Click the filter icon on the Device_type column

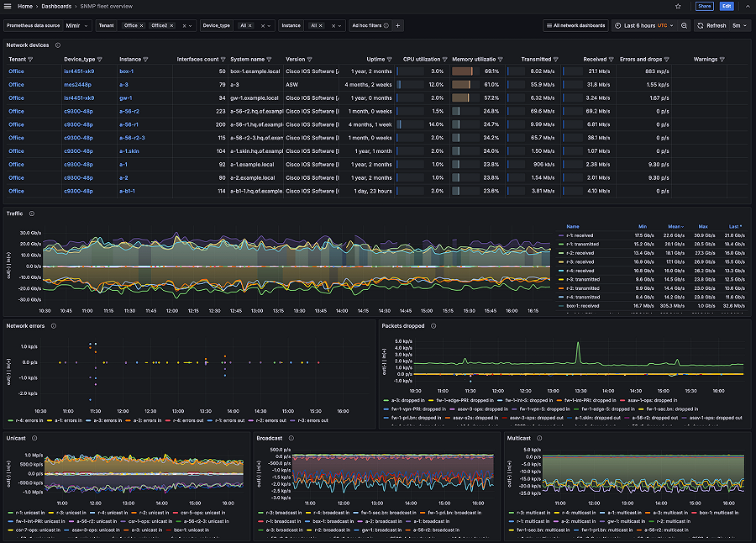[x=100, y=59]
